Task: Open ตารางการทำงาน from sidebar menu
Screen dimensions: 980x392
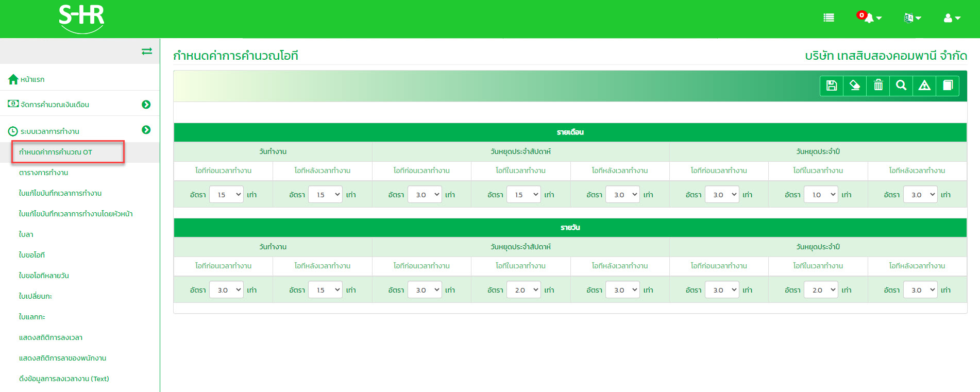Action: coord(44,173)
